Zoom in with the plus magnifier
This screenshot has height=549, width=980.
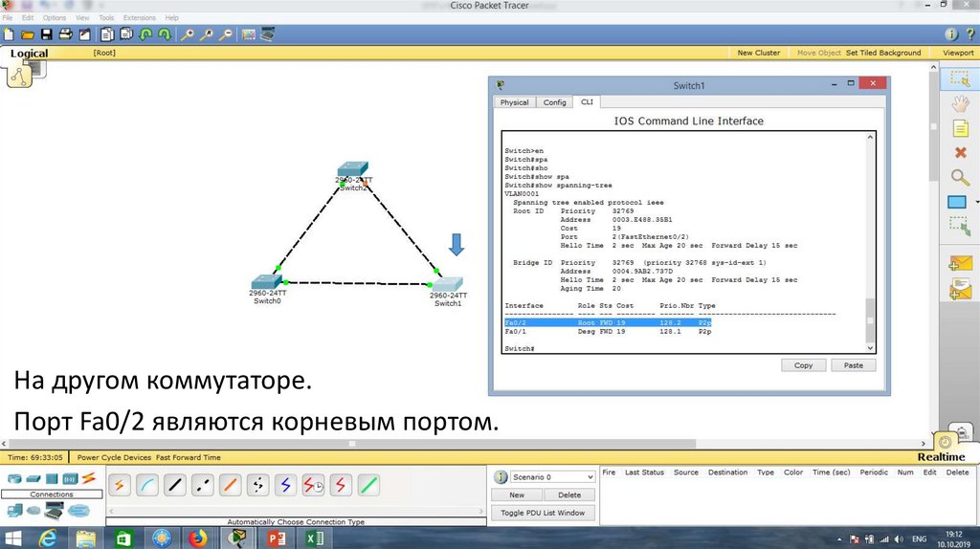tap(187, 34)
